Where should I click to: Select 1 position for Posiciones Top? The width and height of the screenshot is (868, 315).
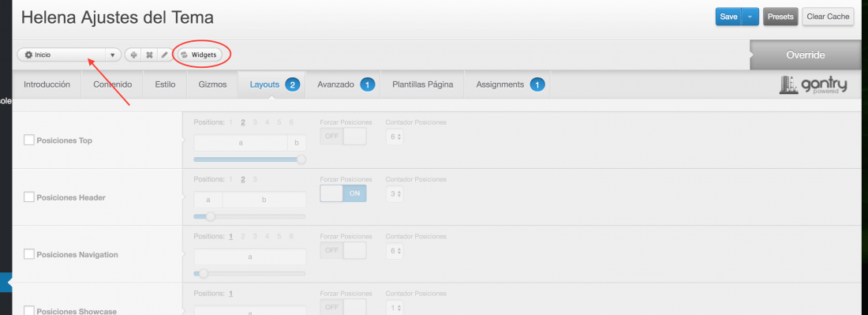[231, 122]
